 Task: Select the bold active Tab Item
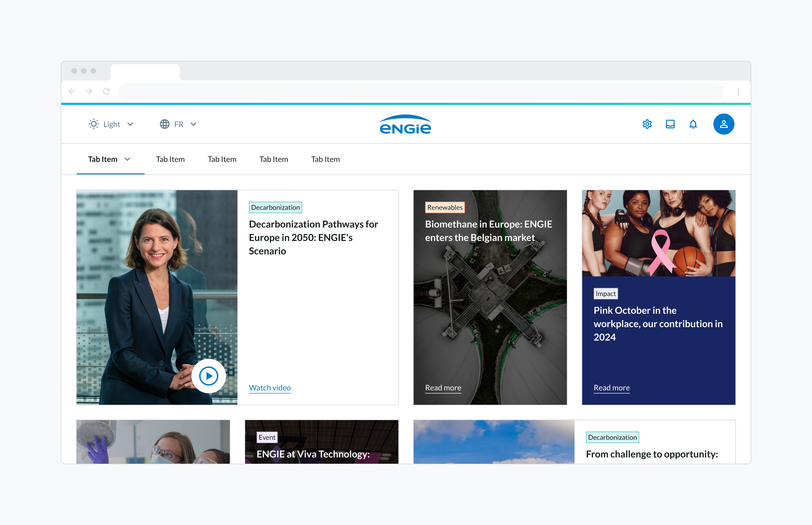102,159
